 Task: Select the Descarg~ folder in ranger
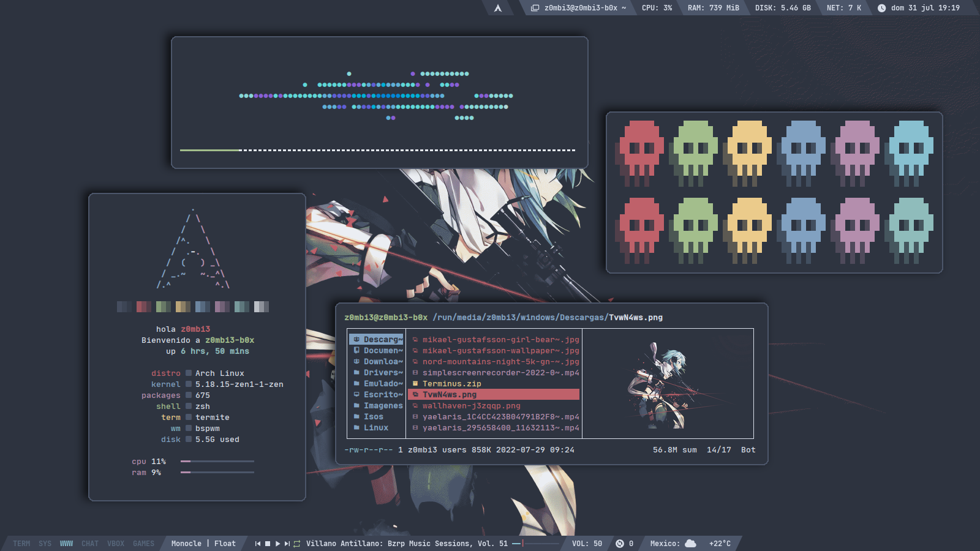377,339
